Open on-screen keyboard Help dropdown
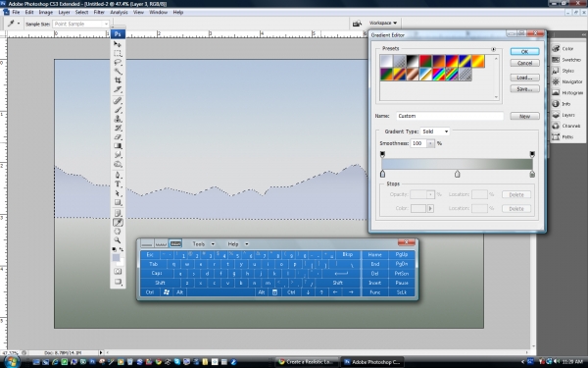The width and height of the screenshot is (588, 368). pyautogui.click(x=238, y=244)
